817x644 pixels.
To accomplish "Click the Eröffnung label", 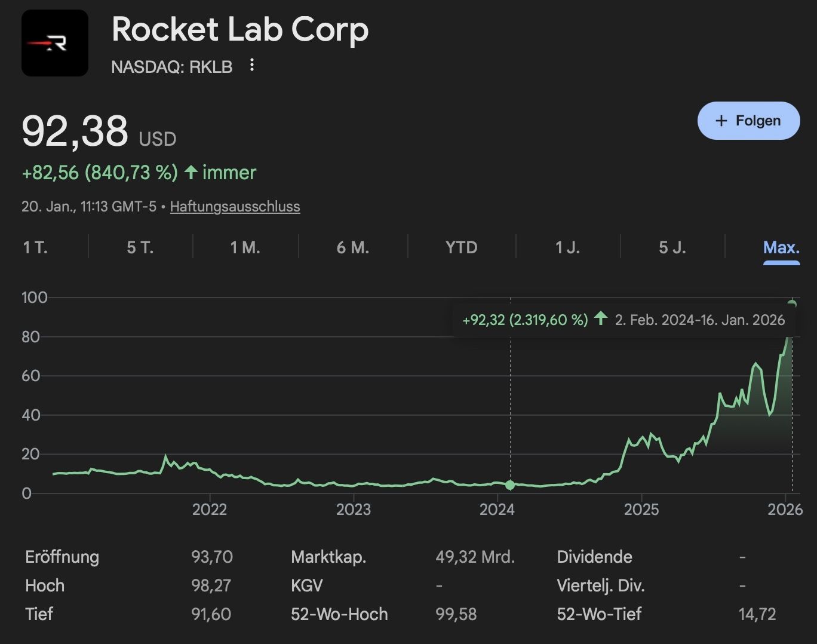I will coord(62,557).
